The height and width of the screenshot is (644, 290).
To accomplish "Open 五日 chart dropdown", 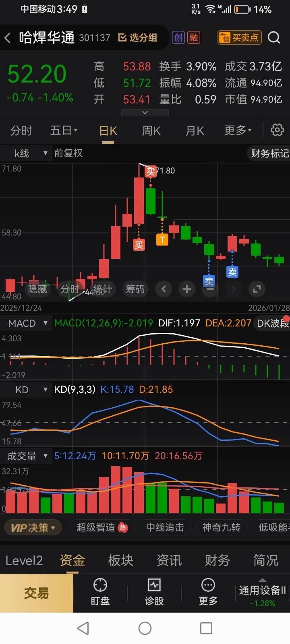I will 64,130.
